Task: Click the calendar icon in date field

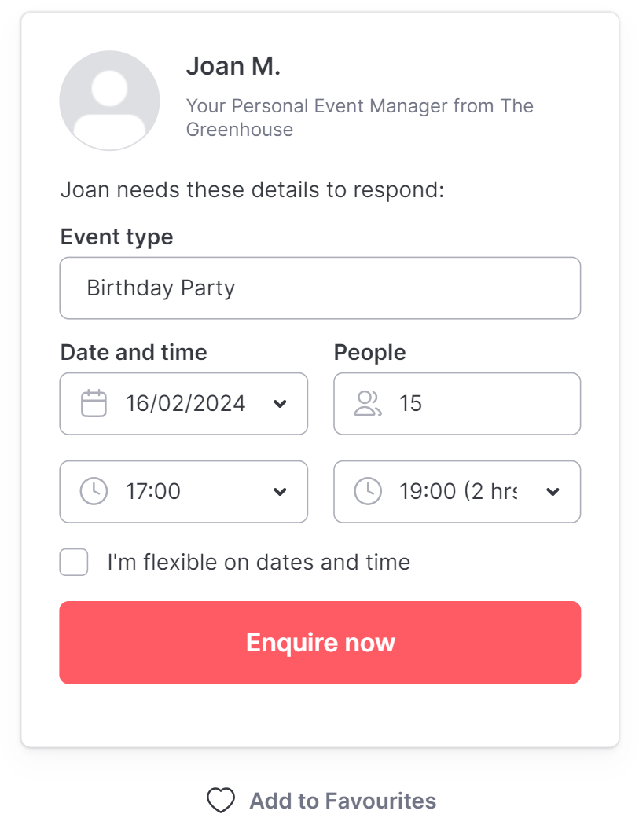Action: click(94, 403)
